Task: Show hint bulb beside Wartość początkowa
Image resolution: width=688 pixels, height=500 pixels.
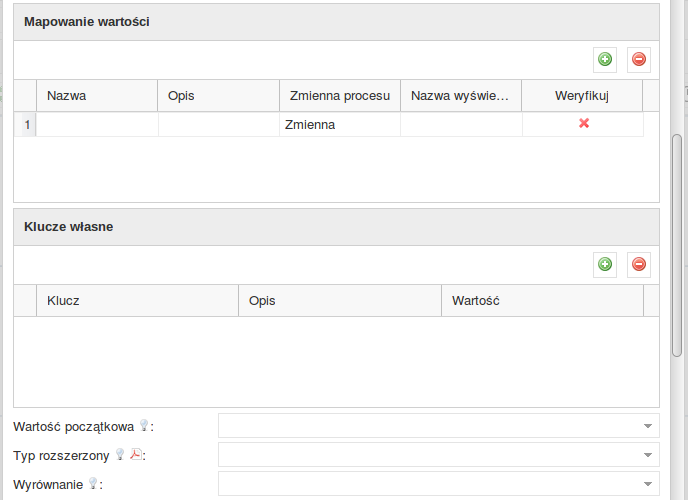Action: 143,426
